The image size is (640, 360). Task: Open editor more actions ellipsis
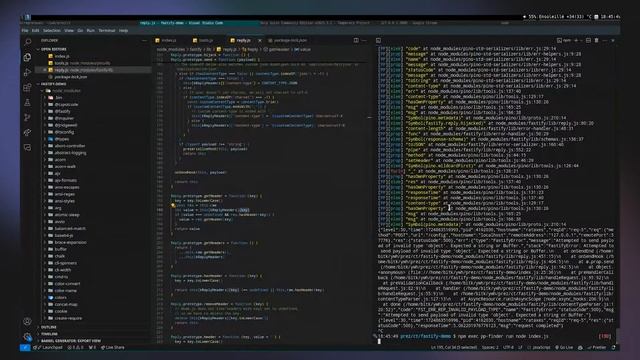click(x=364, y=40)
